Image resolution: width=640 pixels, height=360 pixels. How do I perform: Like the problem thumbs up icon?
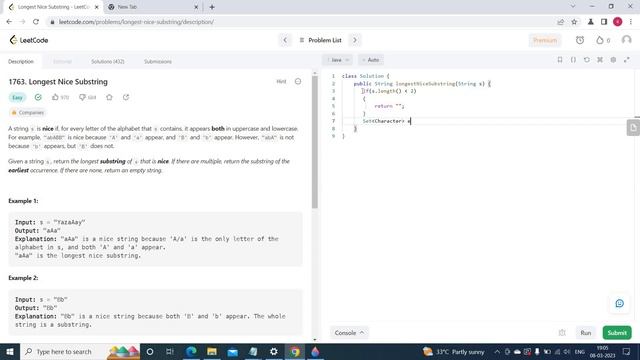(x=55, y=97)
